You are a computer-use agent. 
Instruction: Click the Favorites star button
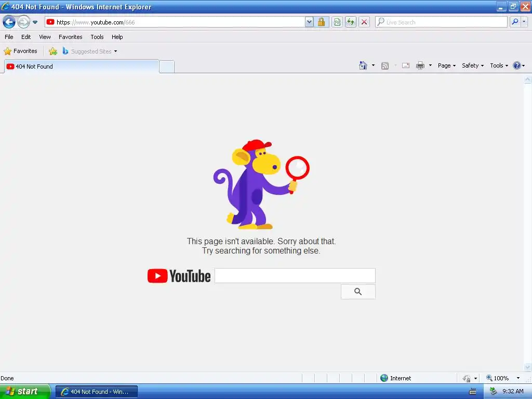[20, 51]
